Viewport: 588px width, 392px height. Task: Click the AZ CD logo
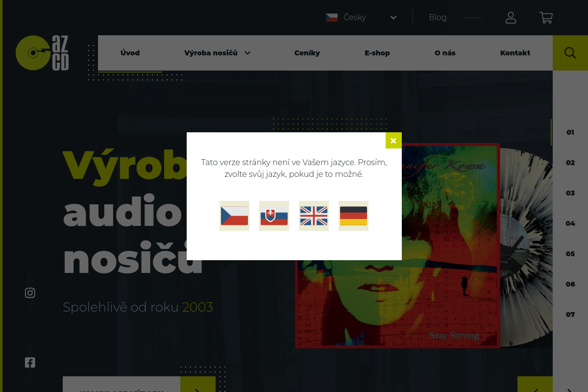pos(42,53)
